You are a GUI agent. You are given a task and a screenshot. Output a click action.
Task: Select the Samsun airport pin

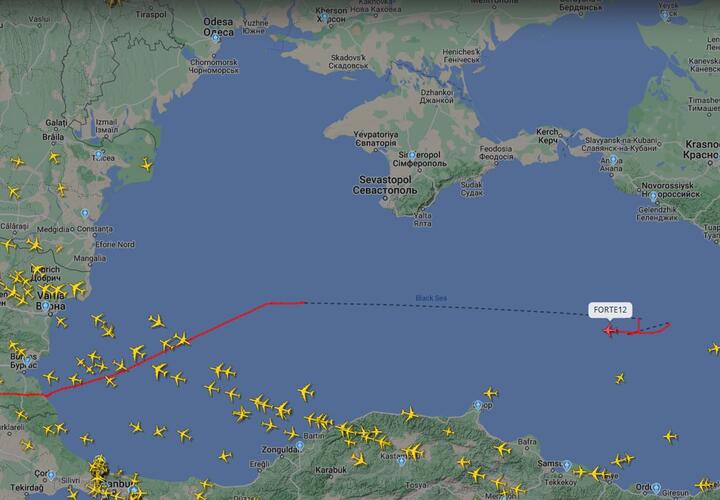click(567, 465)
